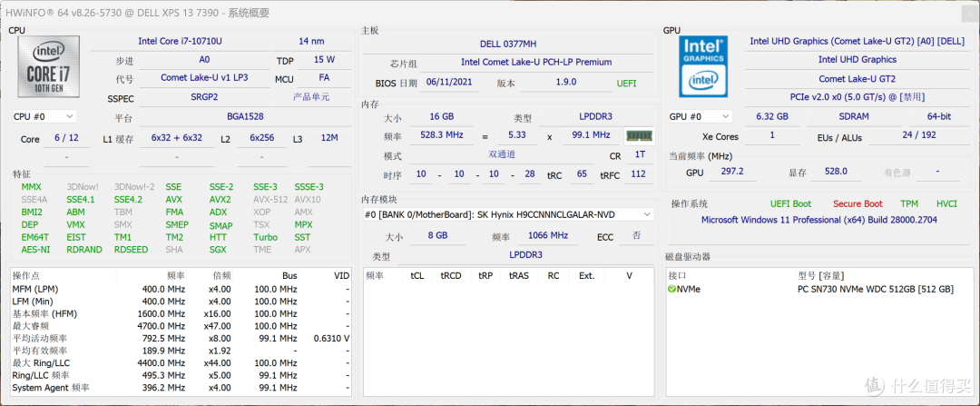Click the 528.0 显存 clock value

tap(836, 172)
